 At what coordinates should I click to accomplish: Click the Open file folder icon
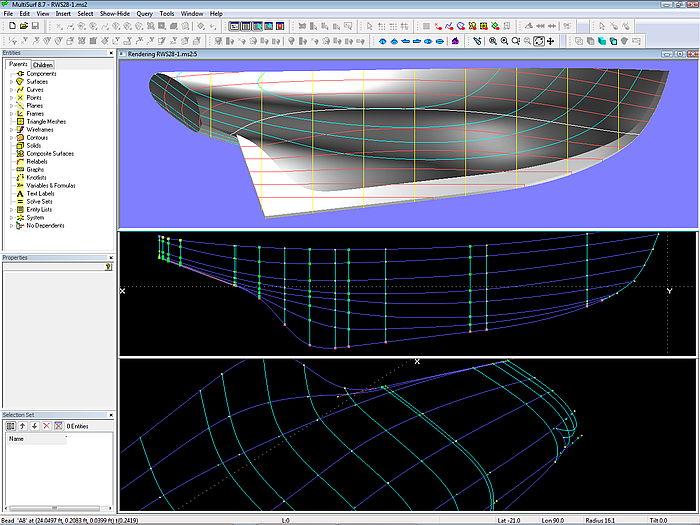[x=22, y=26]
